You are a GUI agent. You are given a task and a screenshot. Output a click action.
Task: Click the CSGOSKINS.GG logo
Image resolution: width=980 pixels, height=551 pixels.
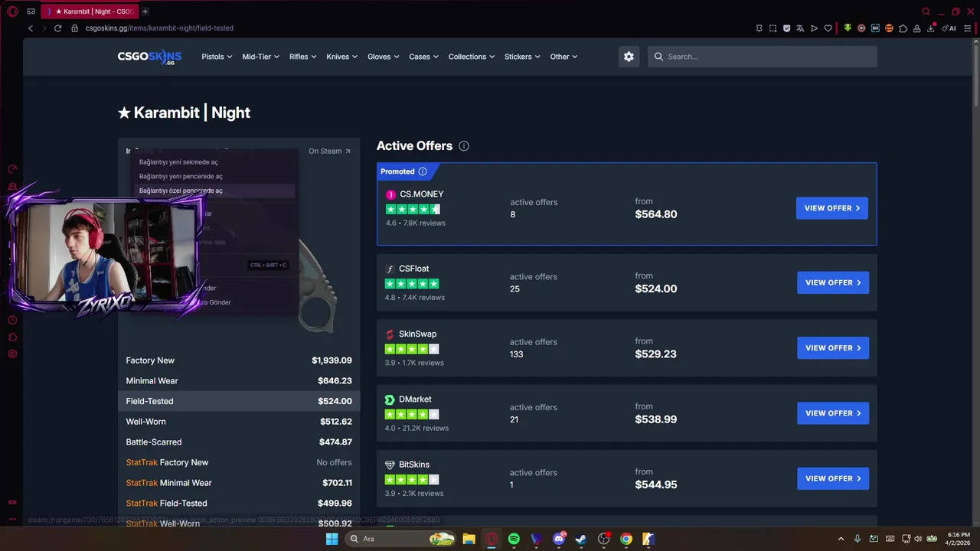coord(149,57)
